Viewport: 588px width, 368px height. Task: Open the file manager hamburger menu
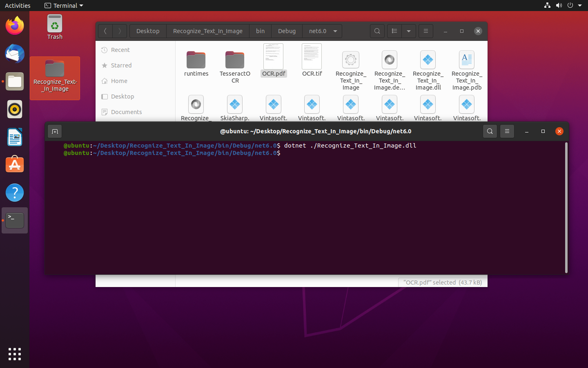pos(425,31)
